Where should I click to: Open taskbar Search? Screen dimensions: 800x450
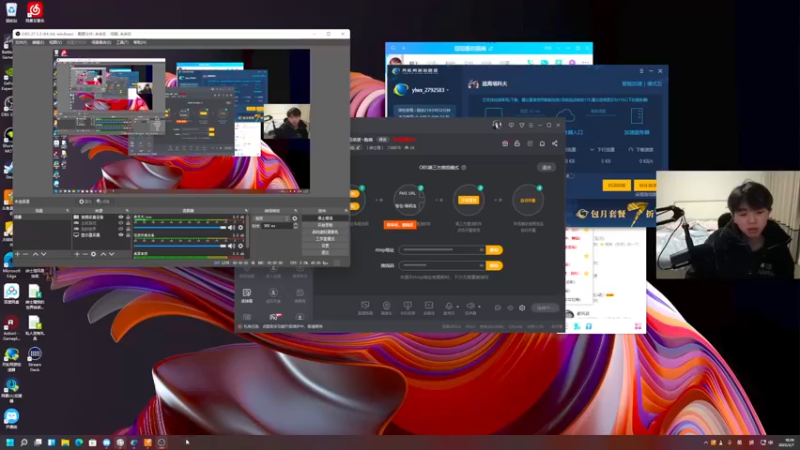23,442
